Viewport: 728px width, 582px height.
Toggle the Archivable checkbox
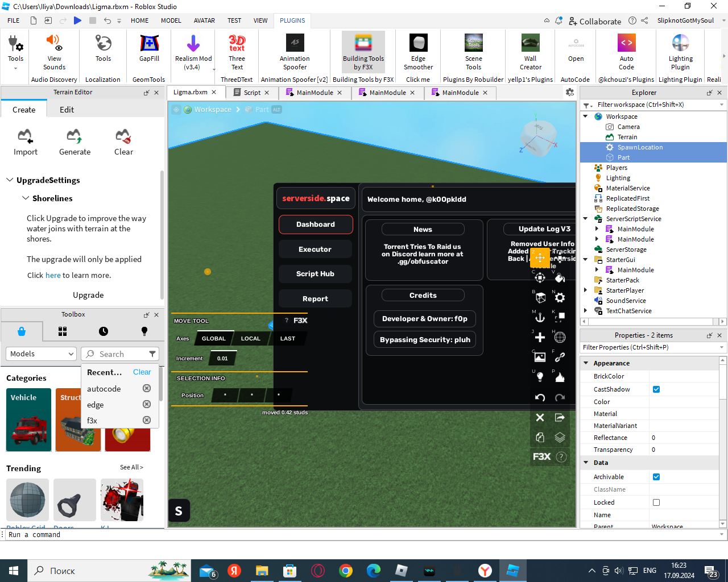coord(656,477)
